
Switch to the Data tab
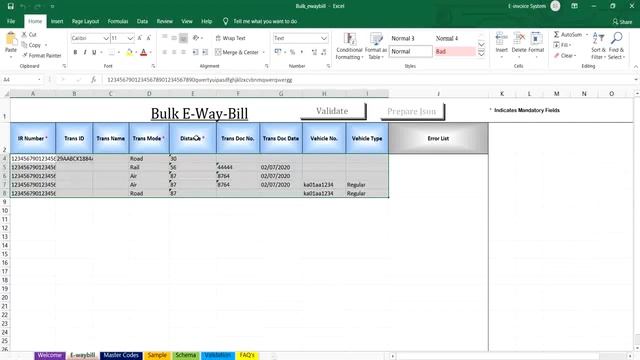pyautogui.click(x=142, y=21)
